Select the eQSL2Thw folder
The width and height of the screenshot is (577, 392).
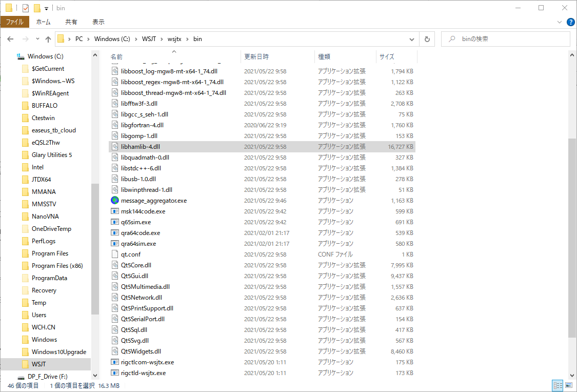pos(46,143)
